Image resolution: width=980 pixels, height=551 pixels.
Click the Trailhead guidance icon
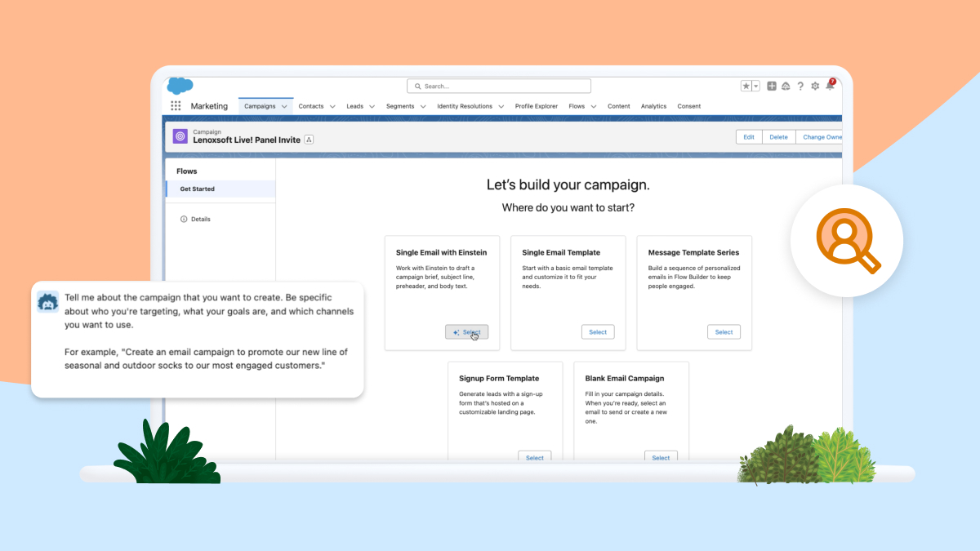(786, 86)
